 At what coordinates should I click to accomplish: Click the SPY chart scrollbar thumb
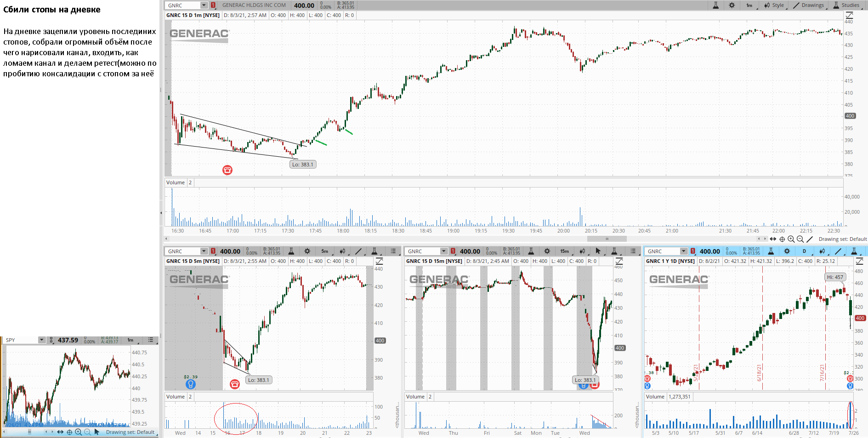click(x=29, y=432)
